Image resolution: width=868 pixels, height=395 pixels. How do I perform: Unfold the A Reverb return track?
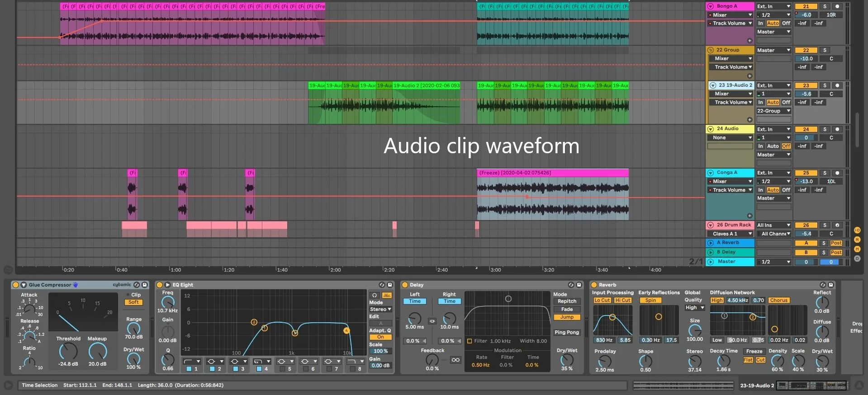(x=711, y=243)
